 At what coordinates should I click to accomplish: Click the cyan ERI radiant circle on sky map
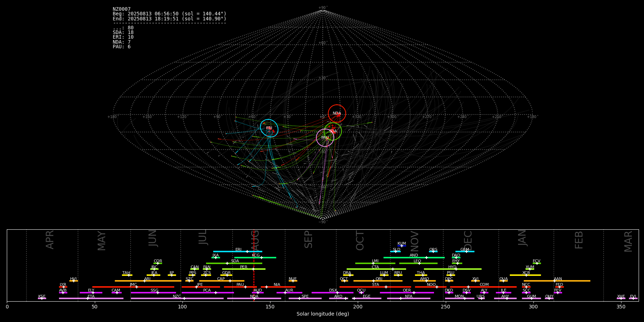(269, 128)
